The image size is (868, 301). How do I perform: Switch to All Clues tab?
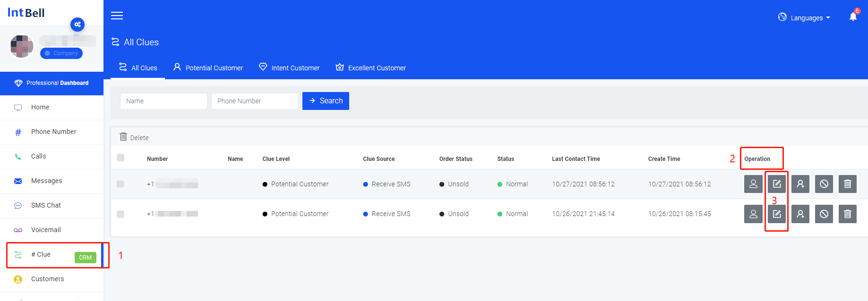138,67
